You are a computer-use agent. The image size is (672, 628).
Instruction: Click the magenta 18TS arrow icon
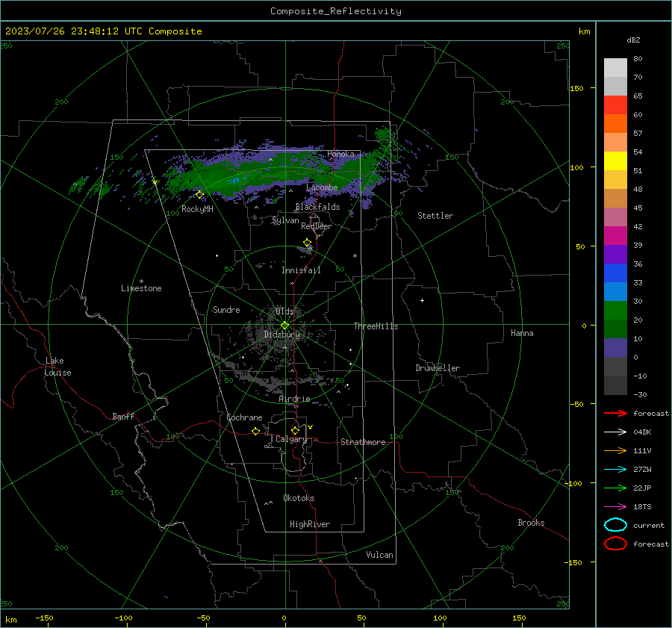615,507
